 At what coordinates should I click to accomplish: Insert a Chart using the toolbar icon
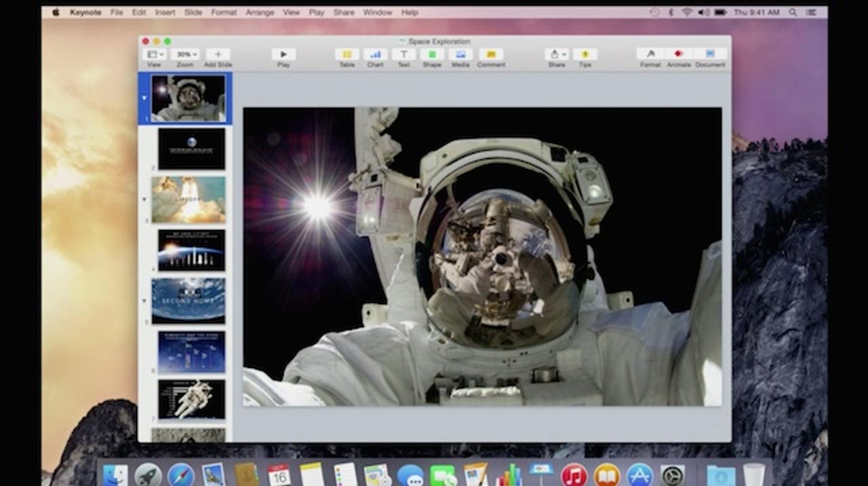(x=375, y=55)
